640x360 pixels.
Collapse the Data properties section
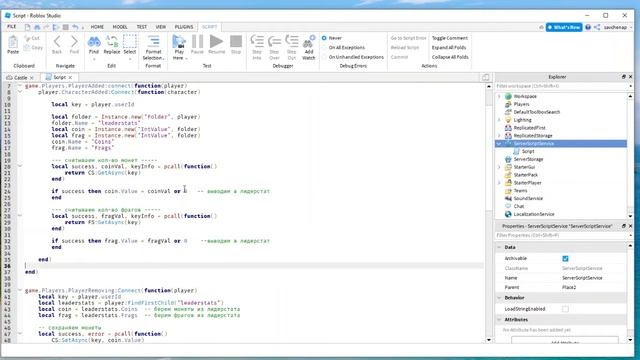[x=499, y=247]
